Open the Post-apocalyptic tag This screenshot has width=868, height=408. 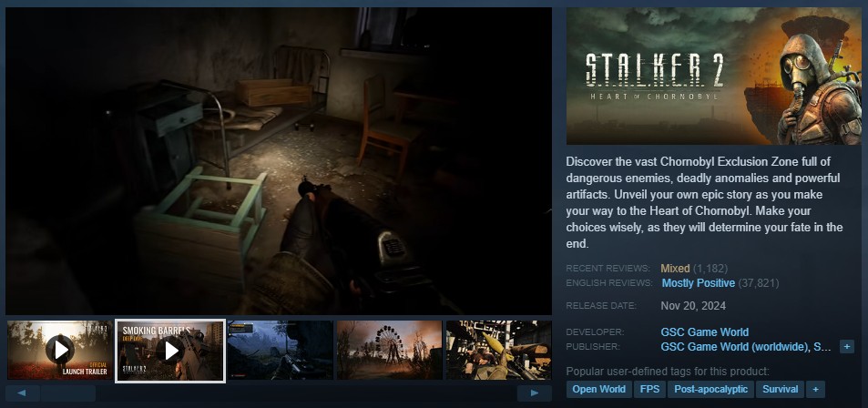click(x=710, y=389)
